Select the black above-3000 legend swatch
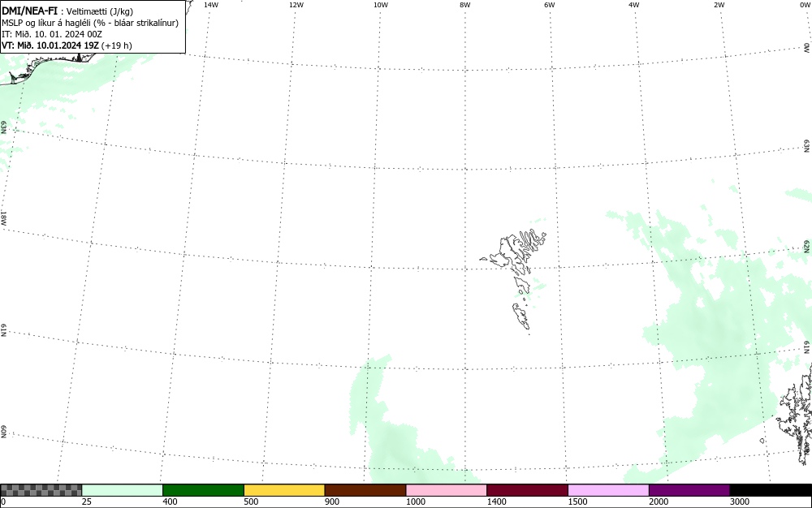This screenshot has width=812, height=508. click(771, 490)
